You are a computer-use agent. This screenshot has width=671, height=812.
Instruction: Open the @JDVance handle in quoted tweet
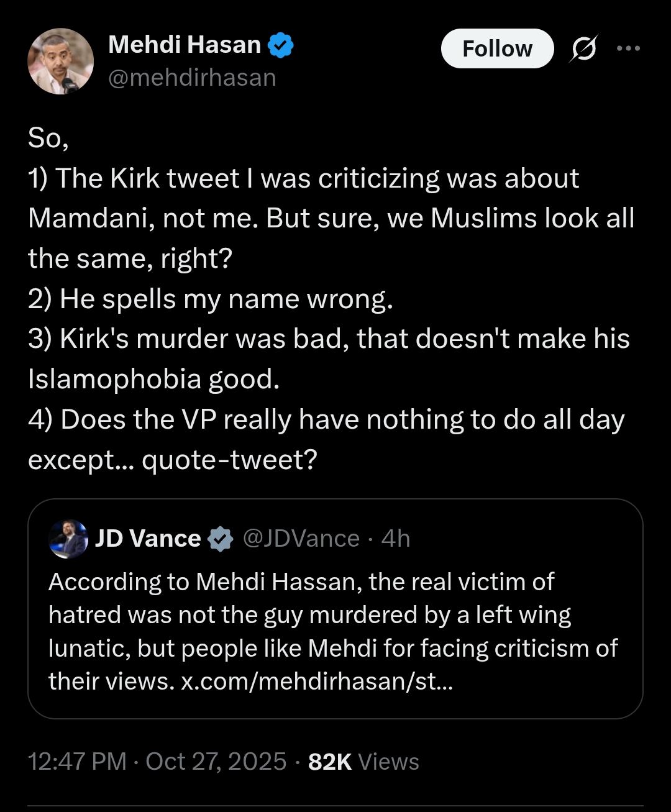tap(301, 539)
